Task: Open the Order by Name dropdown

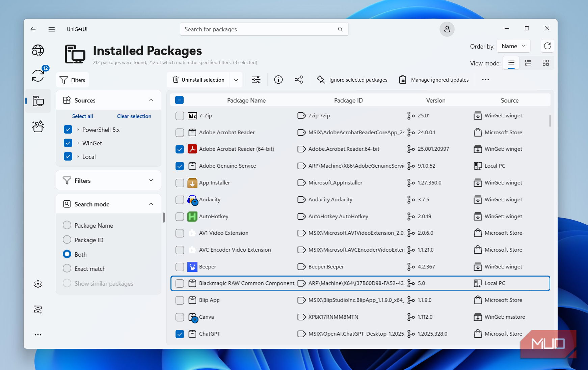Action: [513, 46]
